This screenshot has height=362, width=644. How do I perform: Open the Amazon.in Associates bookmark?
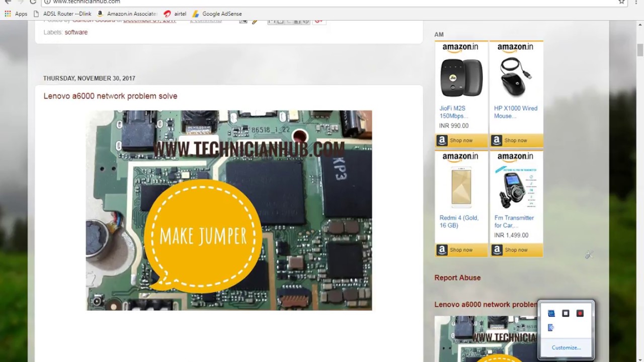[x=127, y=14]
